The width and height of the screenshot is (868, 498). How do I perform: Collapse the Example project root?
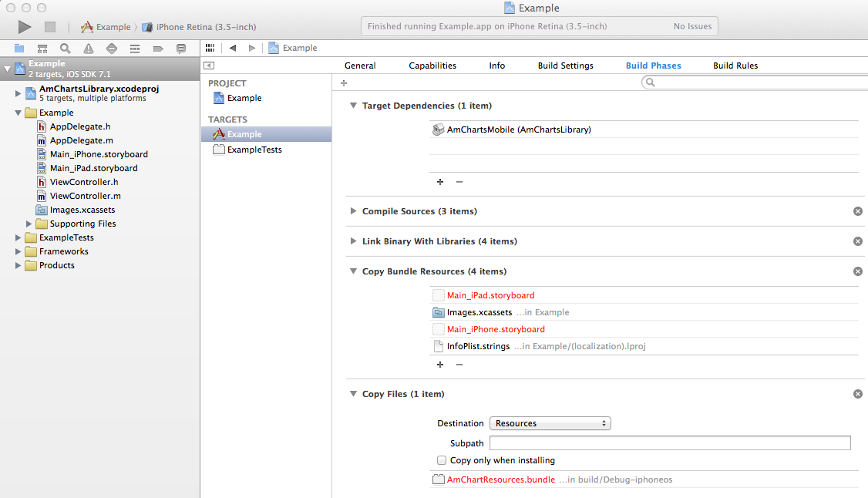click(x=7, y=69)
